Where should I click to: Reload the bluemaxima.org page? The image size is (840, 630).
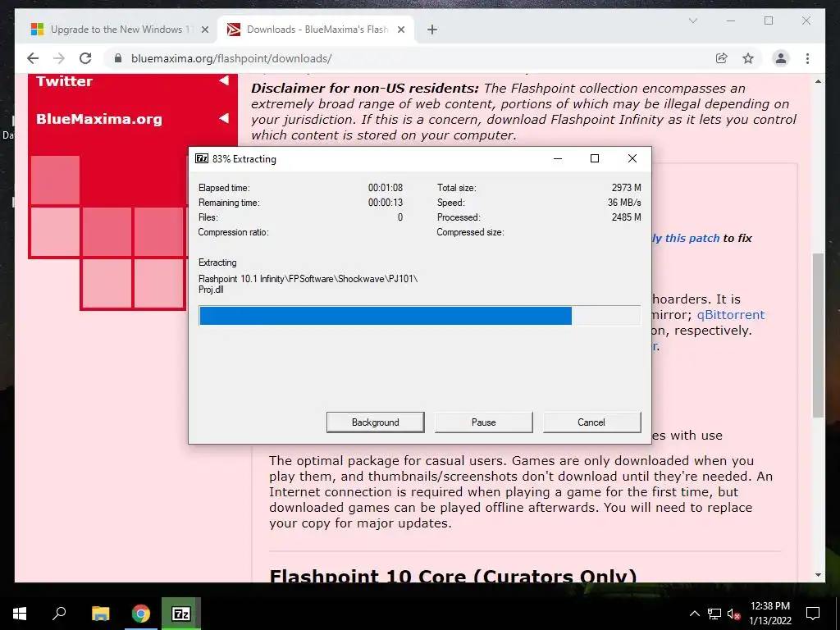[85, 58]
